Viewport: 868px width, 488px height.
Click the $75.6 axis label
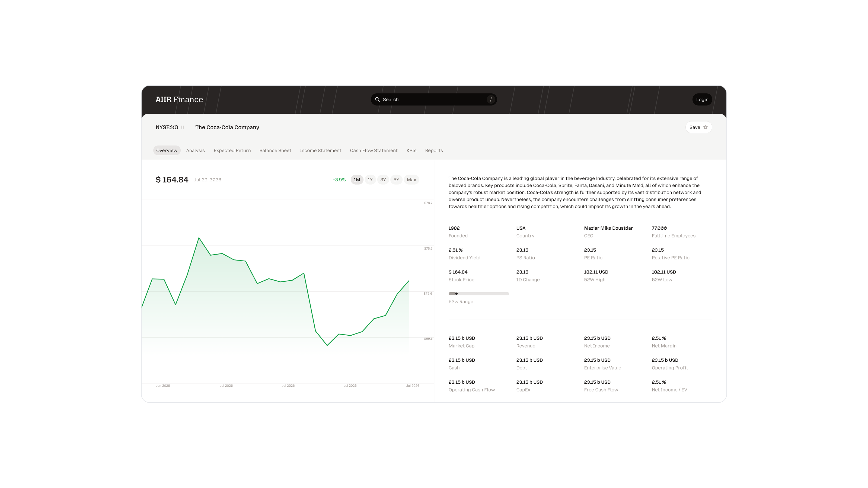point(428,249)
